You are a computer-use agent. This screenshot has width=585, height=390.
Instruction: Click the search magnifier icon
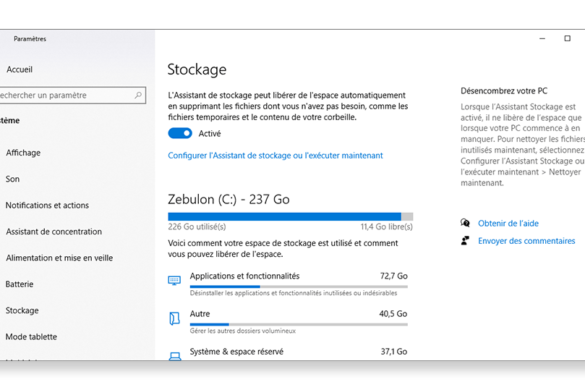pyautogui.click(x=138, y=95)
